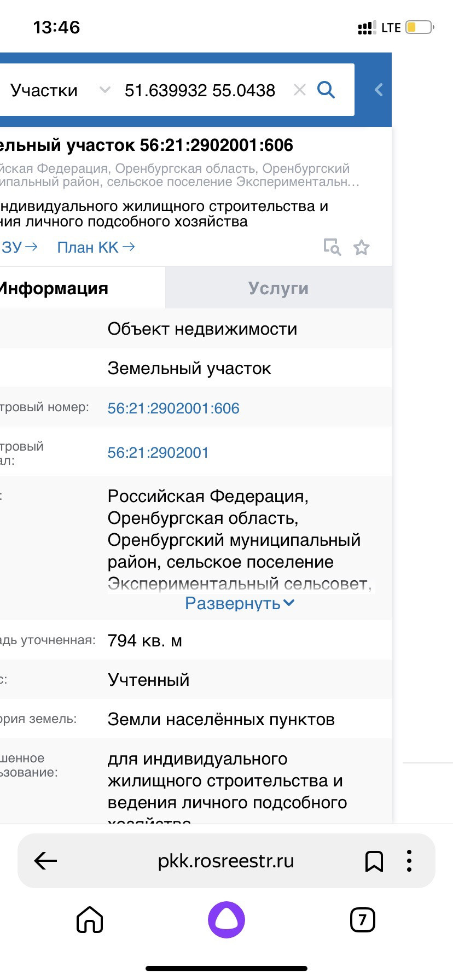Show the 7 open browser tabs
453x980 pixels.
(362, 919)
